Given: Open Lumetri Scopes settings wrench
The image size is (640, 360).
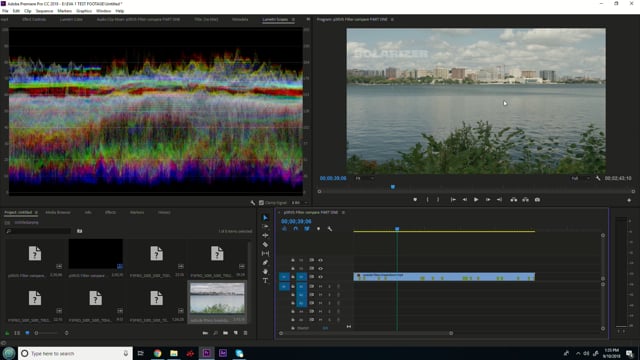Looking at the screenshot, I should tap(253, 202).
